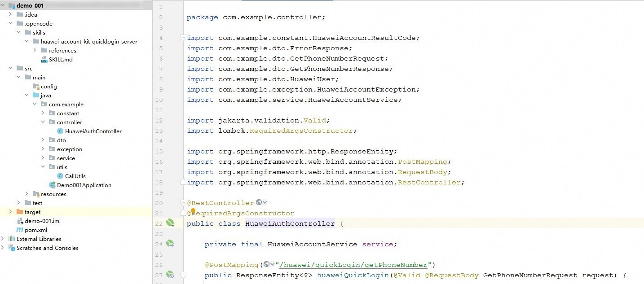Open the SKILL.md markdown file icon

44,59
